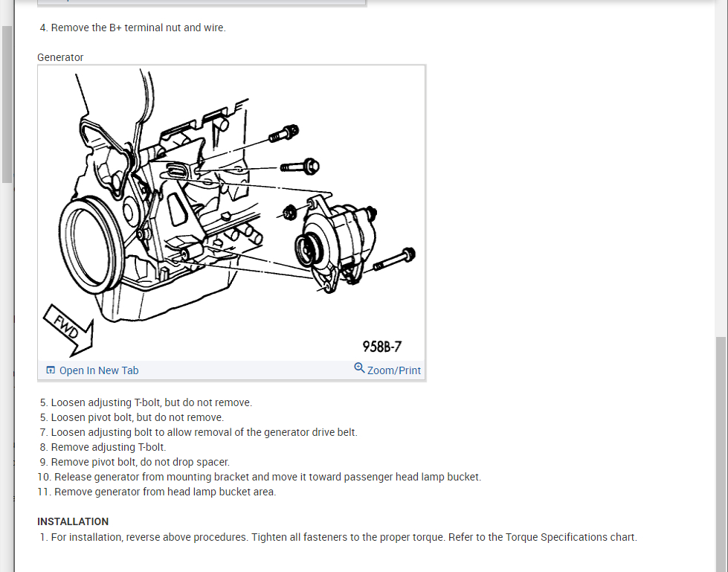
Task: Click the Open In New Tab text link
Action: click(x=99, y=370)
